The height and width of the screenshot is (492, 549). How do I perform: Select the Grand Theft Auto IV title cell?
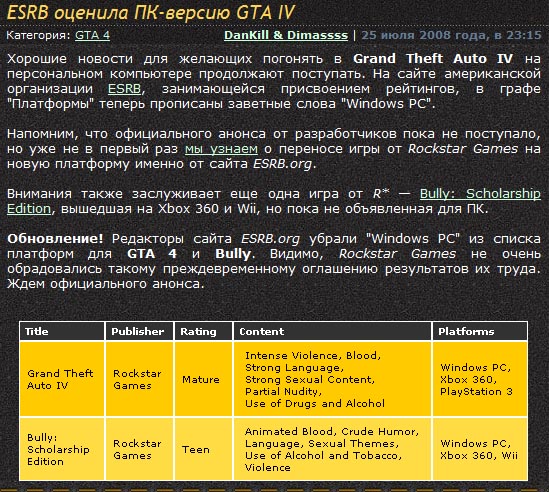coord(62,379)
